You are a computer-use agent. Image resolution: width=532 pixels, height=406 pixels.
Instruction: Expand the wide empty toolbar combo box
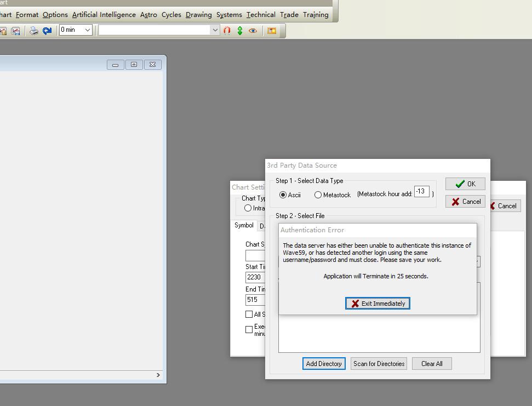(215, 30)
